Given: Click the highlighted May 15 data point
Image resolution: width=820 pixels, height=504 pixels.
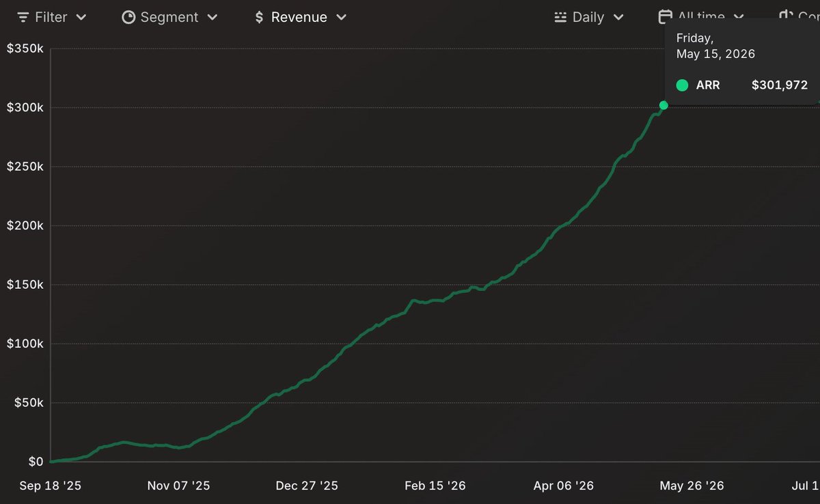Looking at the screenshot, I should pos(664,105).
